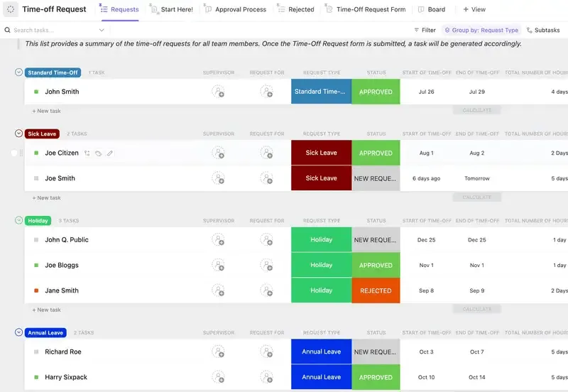Add subtask icon on Joe Citizen row

(87, 153)
